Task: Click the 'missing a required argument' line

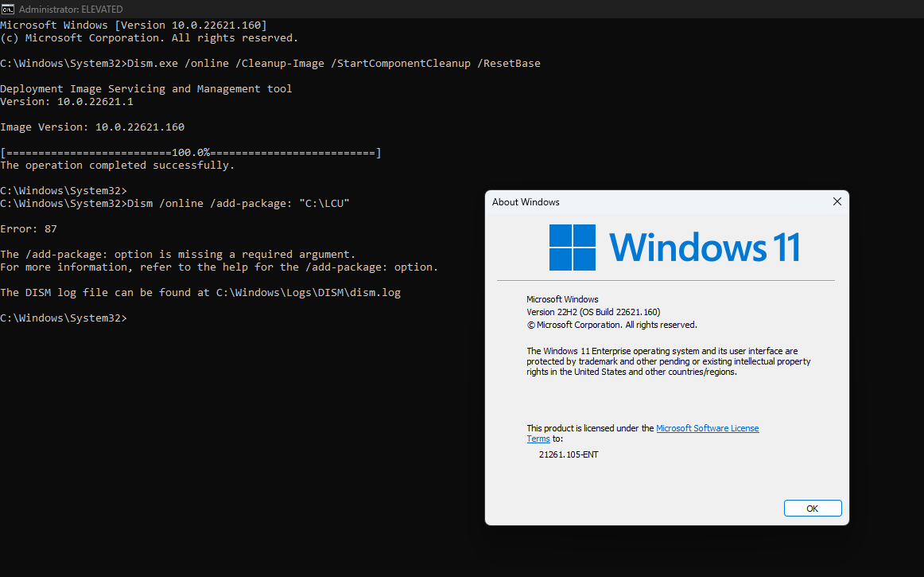Action: point(178,255)
